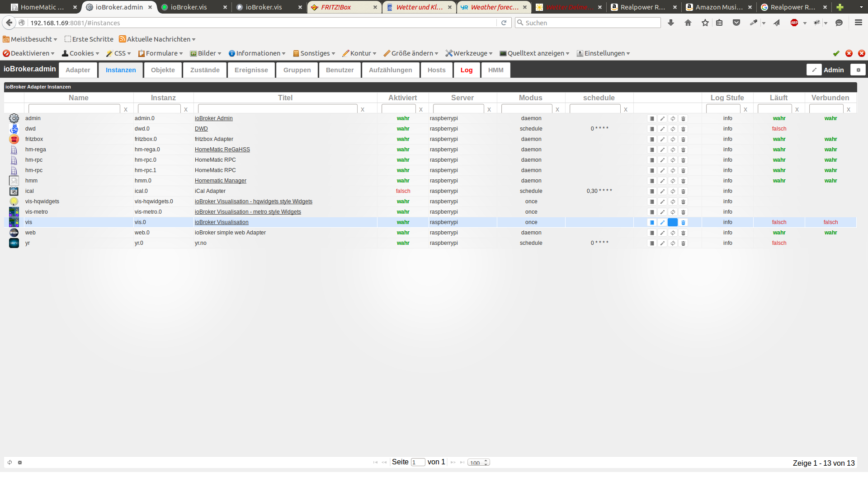Refresh the instances table from footer icon

click(9, 463)
